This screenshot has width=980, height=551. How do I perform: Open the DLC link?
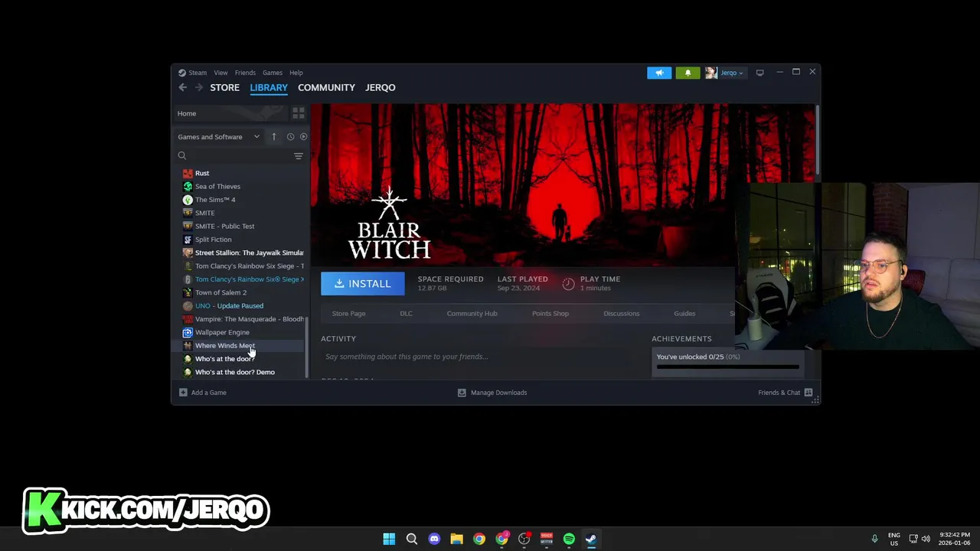tap(406, 313)
